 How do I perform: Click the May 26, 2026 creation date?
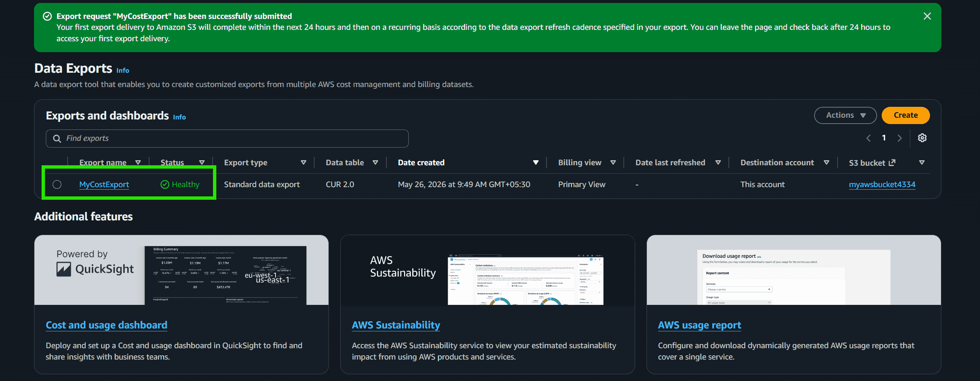(464, 185)
